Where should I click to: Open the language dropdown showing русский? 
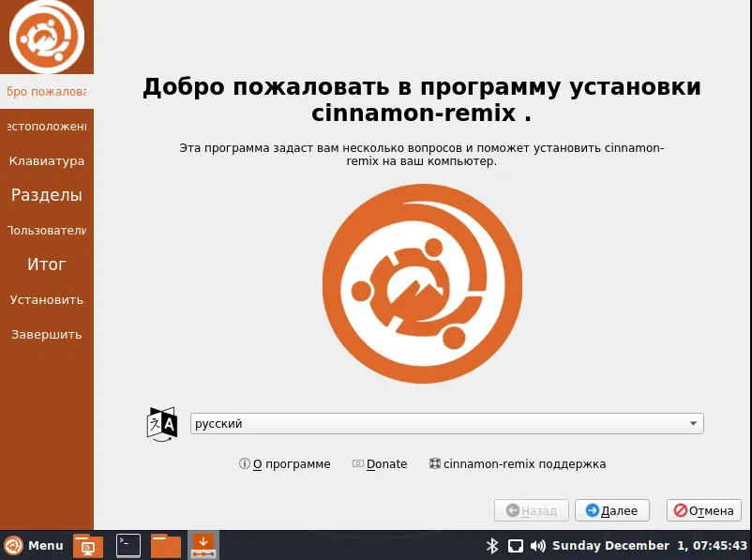point(447,424)
